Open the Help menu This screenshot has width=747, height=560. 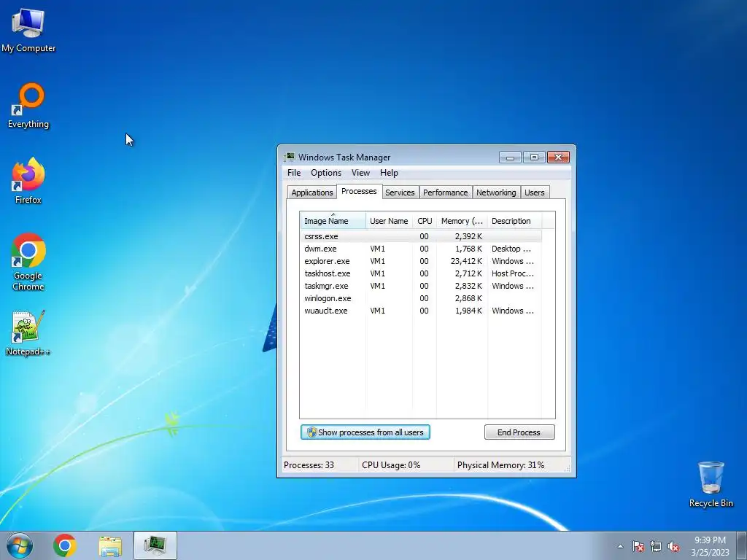click(389, 173)
